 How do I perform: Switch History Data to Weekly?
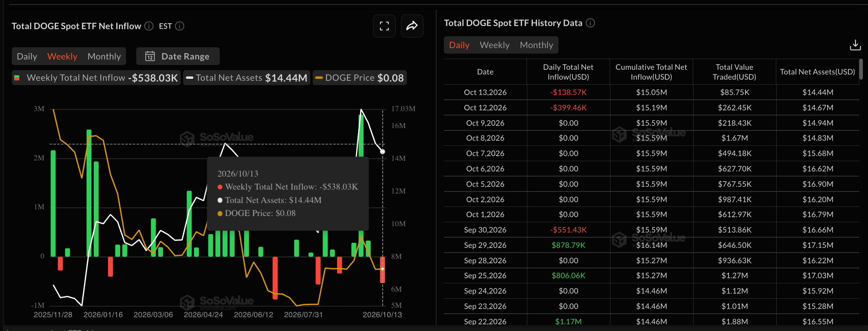pyautogui.click(x=495, y=45)
